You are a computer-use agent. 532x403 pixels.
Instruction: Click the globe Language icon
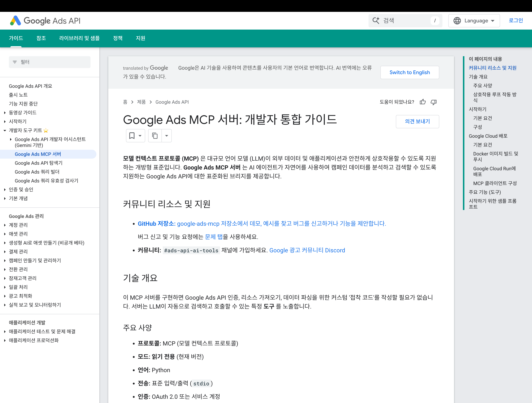pyautogui.click(x=457, y=21)
